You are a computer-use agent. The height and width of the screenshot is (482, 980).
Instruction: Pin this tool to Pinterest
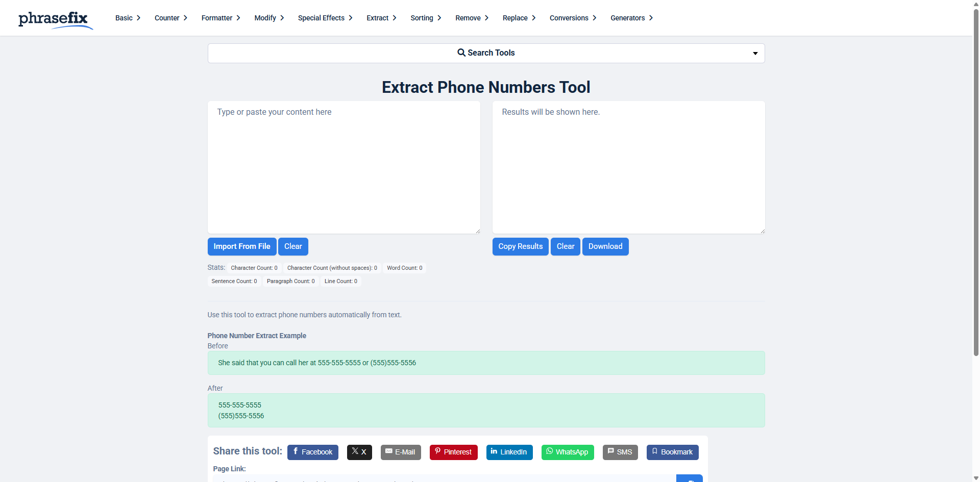tap(453, 452)
